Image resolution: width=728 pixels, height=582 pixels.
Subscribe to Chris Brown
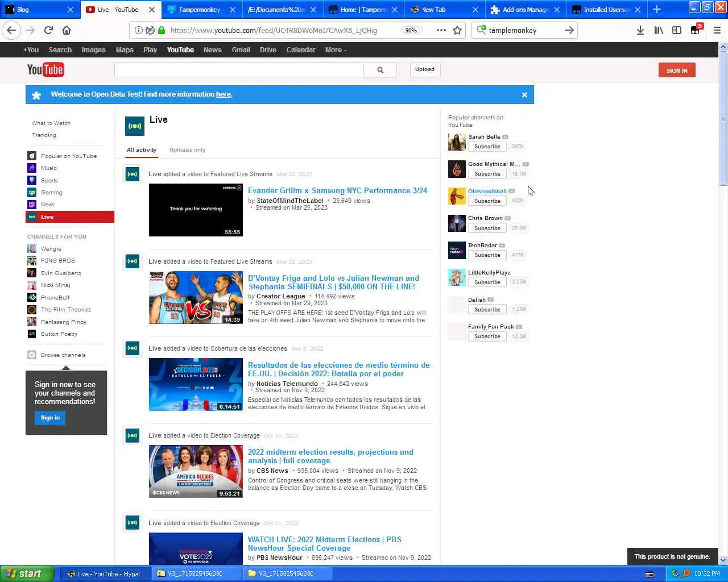pos(487,228)
